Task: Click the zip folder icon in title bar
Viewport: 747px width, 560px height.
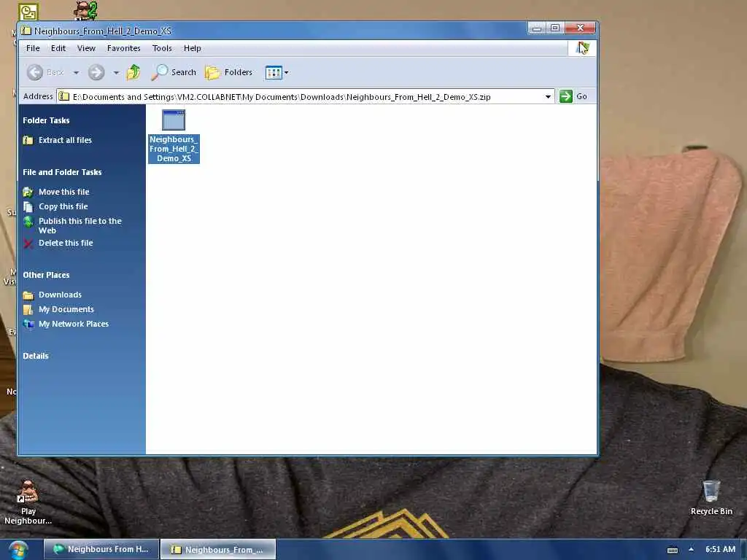Action: pos(27,31)
